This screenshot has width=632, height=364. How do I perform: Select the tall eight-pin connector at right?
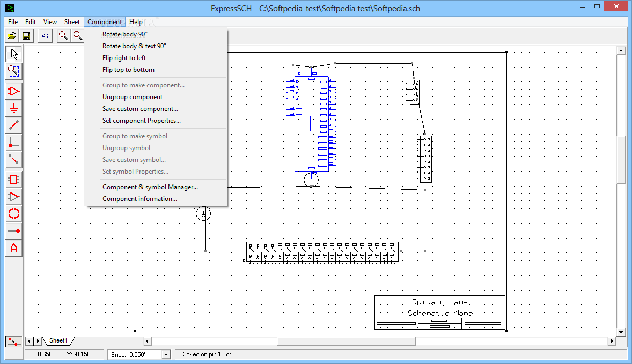(425, 159)
